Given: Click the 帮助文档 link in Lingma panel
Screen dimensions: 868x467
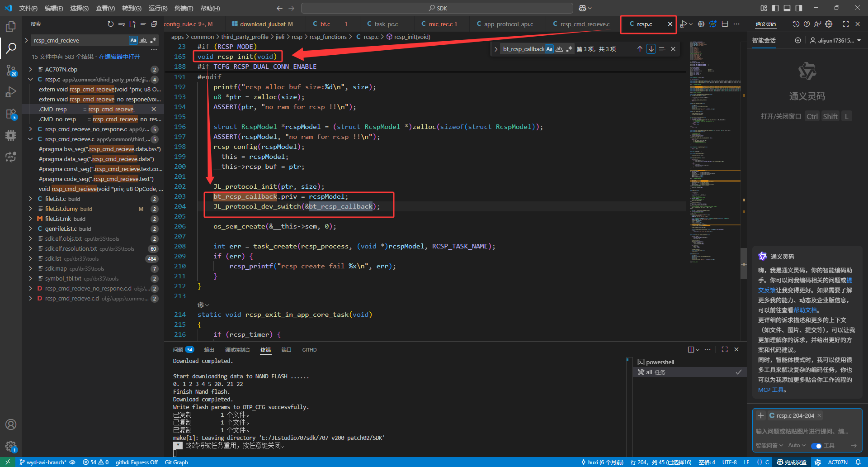Looking at the screenshot, I should [x=805, y=310].
